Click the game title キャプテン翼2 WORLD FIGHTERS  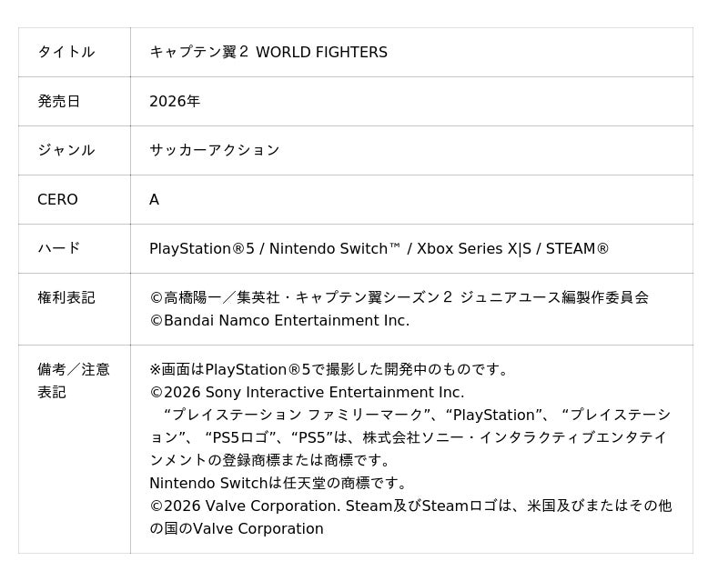point(268,53)
